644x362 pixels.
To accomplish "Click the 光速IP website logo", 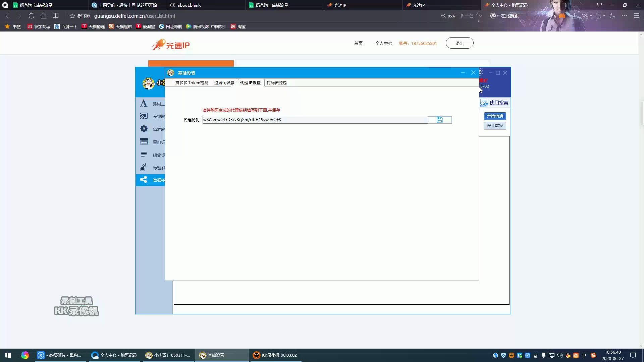I will [171, 45].
